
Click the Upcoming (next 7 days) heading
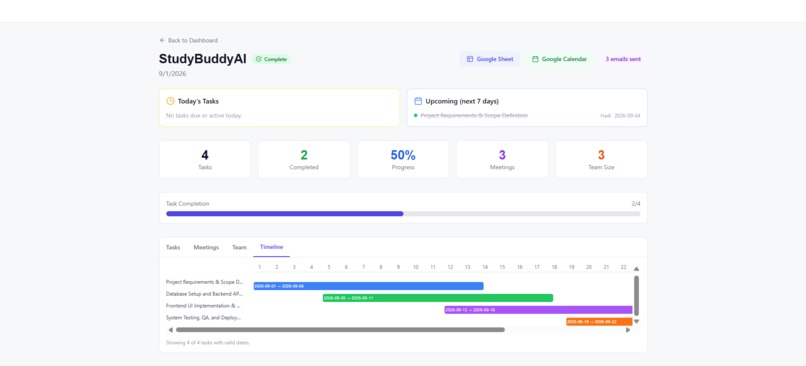click(x=462, y=101)
